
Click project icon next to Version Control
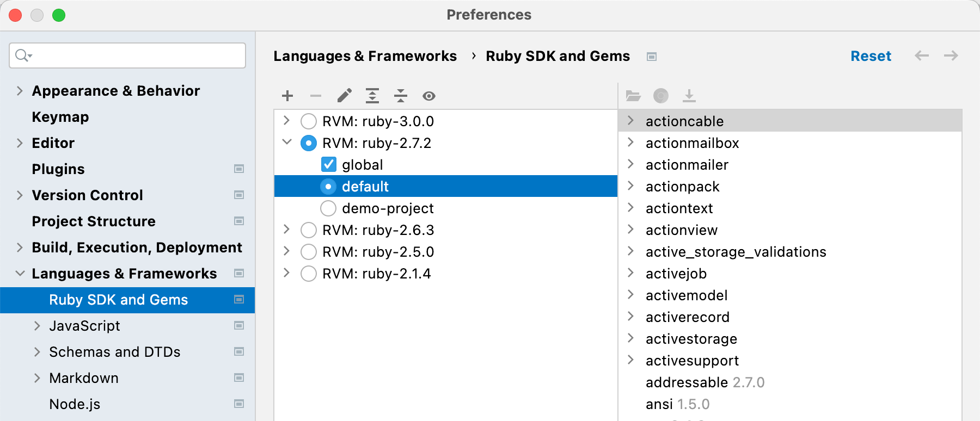[239, 195]
